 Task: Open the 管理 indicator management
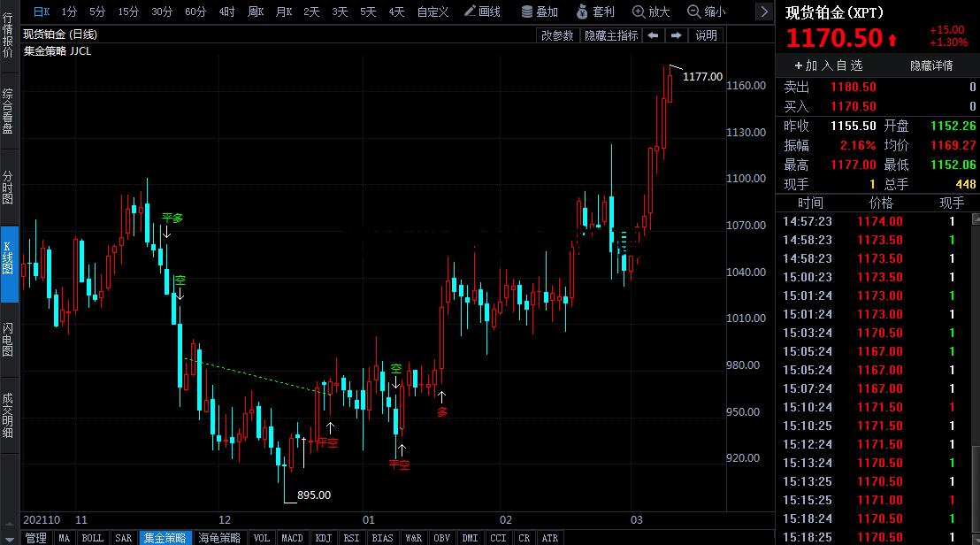[x=35, y=538]
